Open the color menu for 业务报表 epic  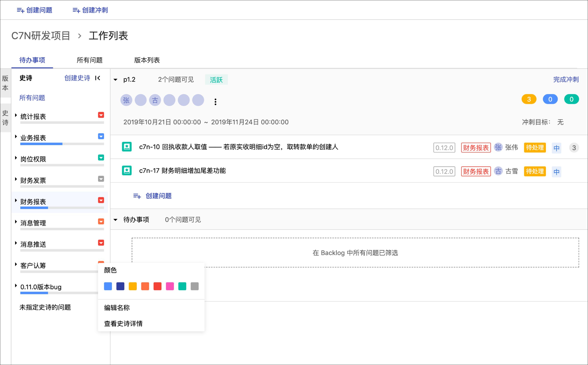tap(101, 136)
